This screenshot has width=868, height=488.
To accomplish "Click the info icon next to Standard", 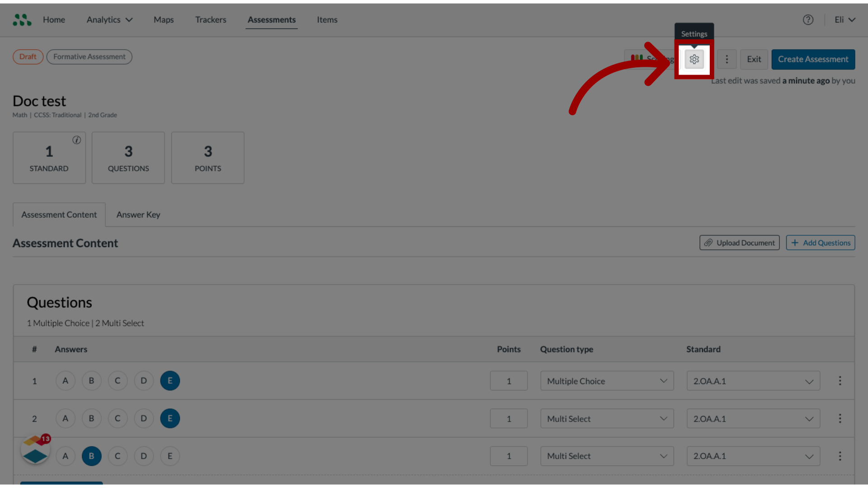I will tap(75, 140).
